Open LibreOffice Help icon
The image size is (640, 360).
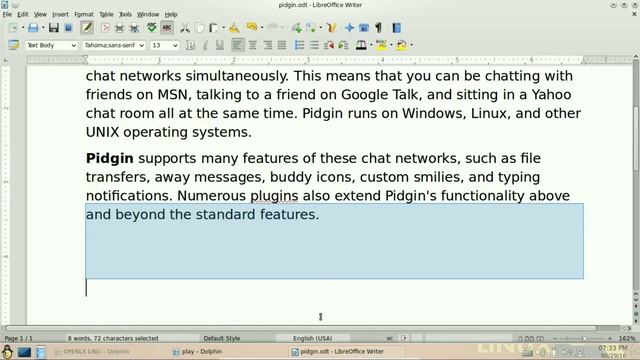396,28
